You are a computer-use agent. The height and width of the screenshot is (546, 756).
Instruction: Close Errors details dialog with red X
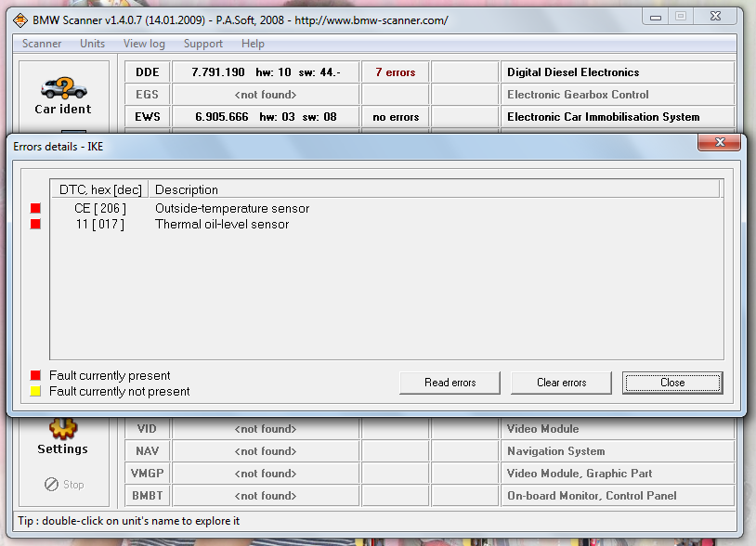(720, 142)
